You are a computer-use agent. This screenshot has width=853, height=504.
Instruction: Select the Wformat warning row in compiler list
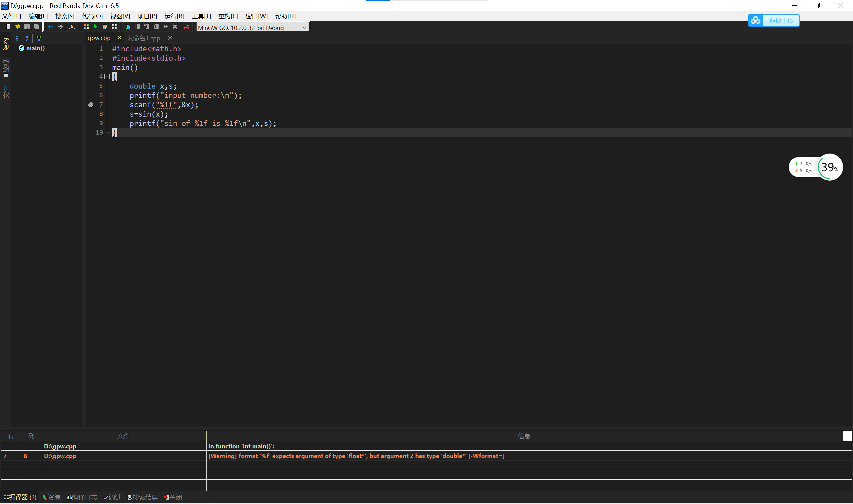(356, 456)
